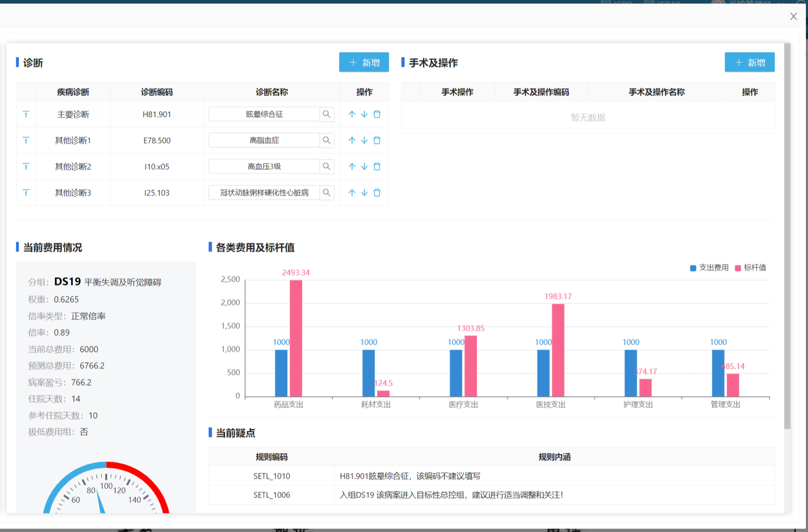Click the 手术及操作编码 column header
This screenshot has height=532, width=808.
(541, 92)
